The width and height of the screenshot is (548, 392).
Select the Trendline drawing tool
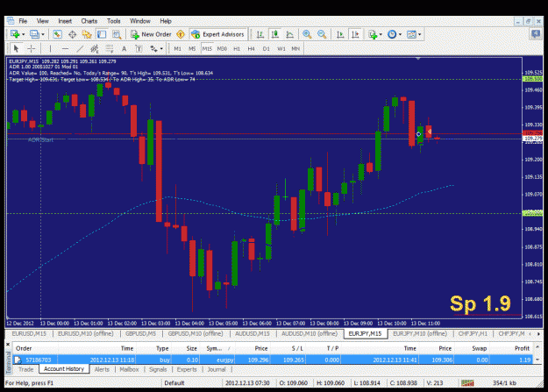click(x=80, y=48)
